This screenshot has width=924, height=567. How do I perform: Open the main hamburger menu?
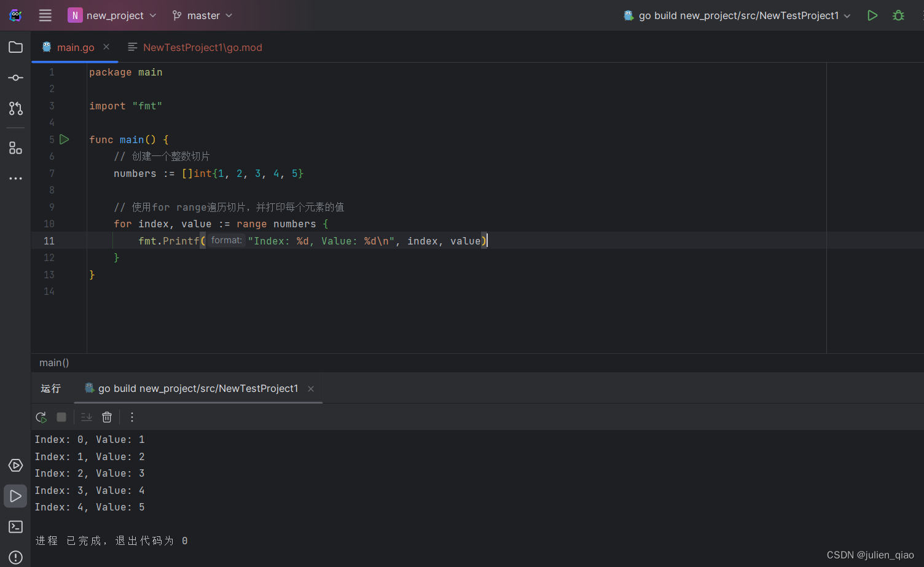(x=45, y=15)
